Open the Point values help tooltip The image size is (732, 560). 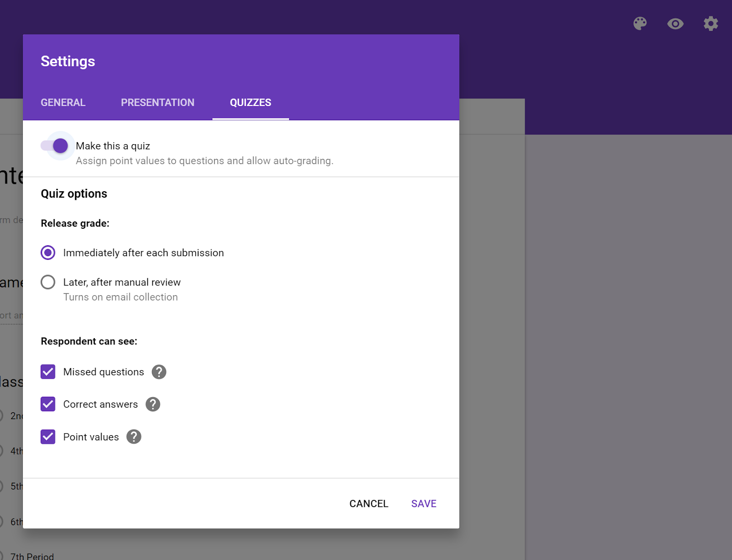[134, 436]
